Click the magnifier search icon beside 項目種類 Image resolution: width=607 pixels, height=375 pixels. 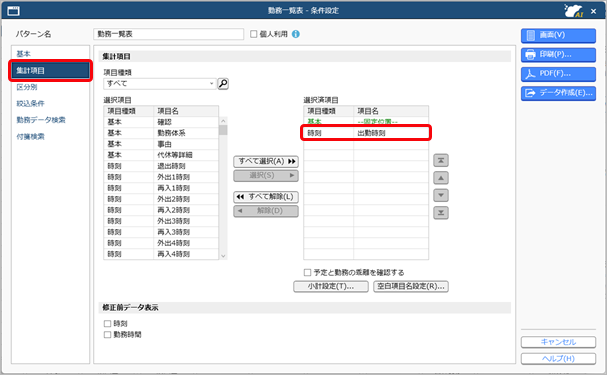pyautogui.click(x=223, y=84)
